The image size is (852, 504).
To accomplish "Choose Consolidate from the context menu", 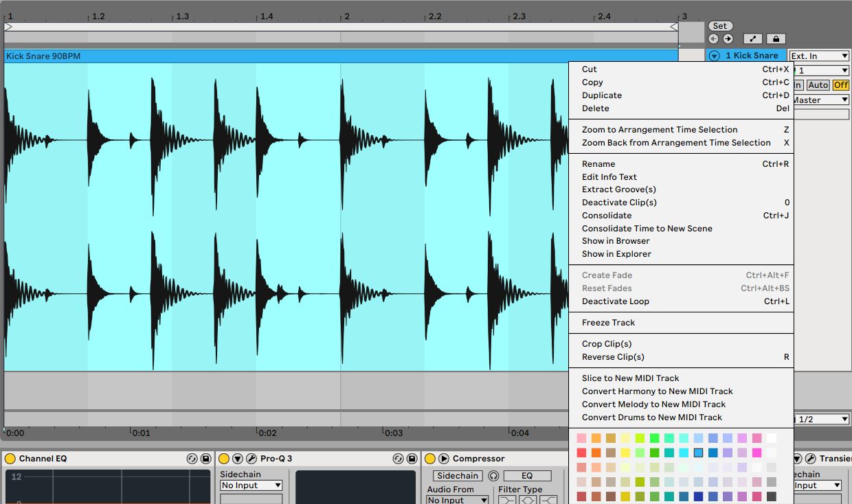I will pos(607,216).
